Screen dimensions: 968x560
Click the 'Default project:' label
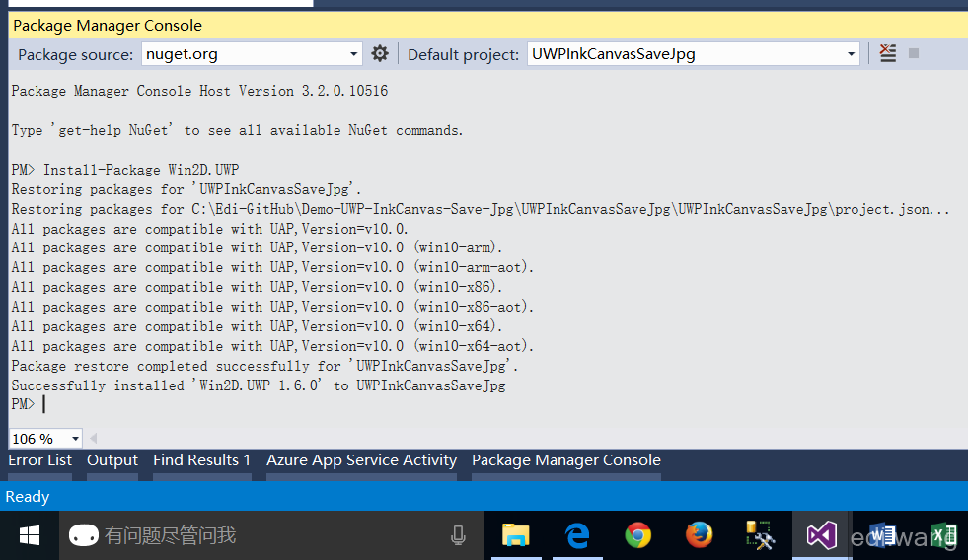[463, 54]
